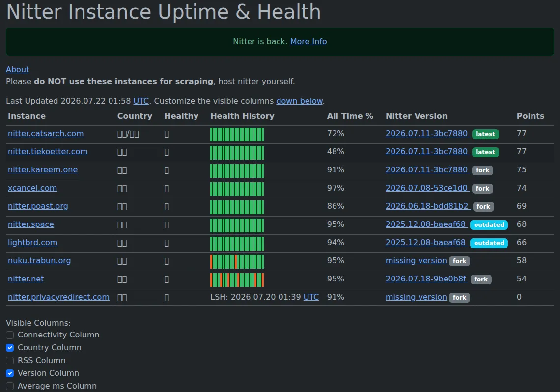Click the nuku.trabun.org health history bar

237,262
